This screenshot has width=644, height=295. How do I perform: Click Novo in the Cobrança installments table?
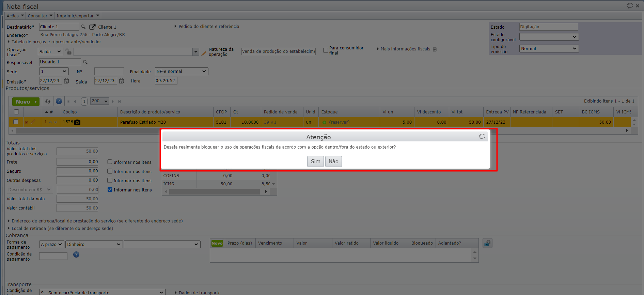click(x=217, y=243)
